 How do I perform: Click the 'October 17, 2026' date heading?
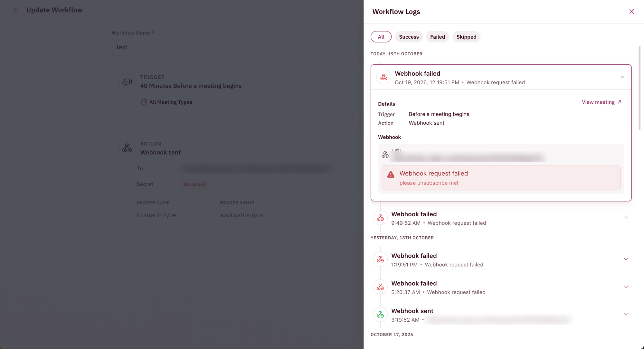pos(392,335)
